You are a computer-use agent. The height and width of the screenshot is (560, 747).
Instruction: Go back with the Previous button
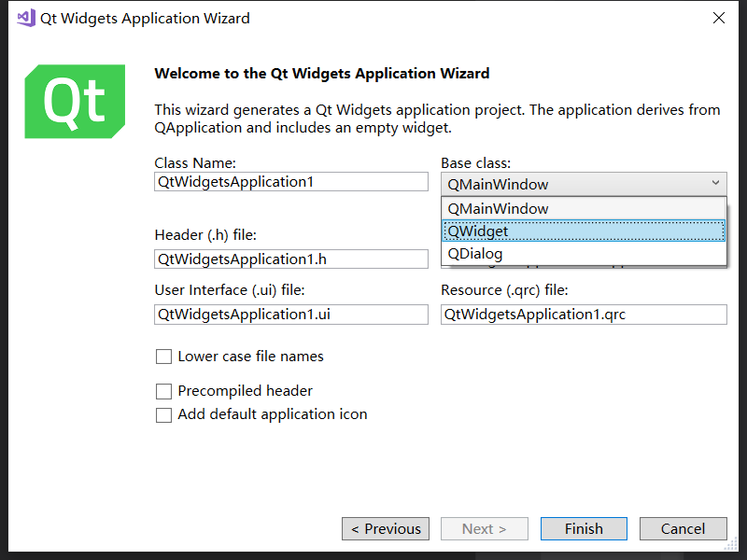click(386, 528)
